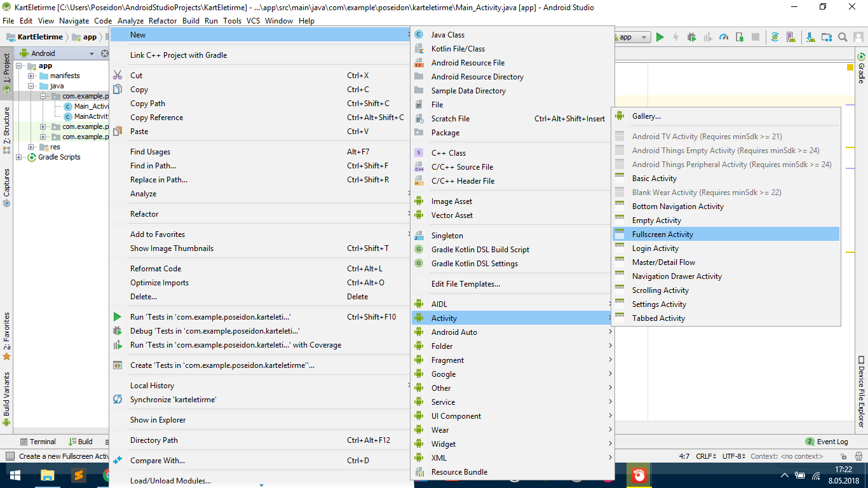Open the Gallery... entry
Image resolution: width=868 pixels, height=488 pixels.
pyautogui.click(x=726, y=116)
